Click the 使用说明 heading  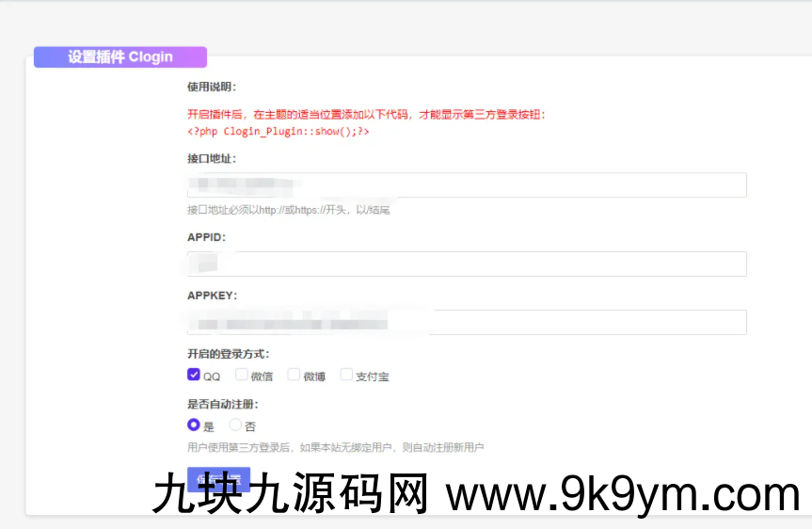point(212,88)
